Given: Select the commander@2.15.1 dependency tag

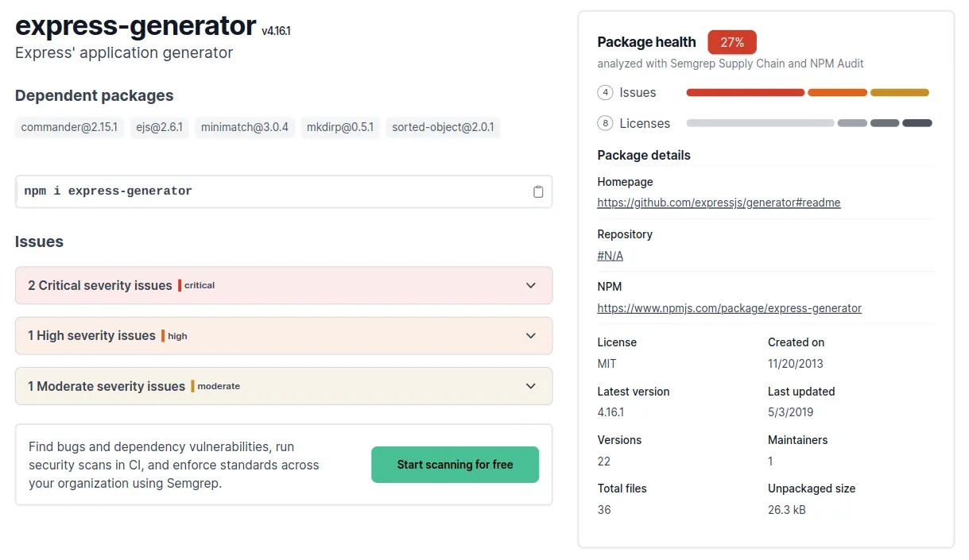Looking at the screenshot, I should coord(69,127).
